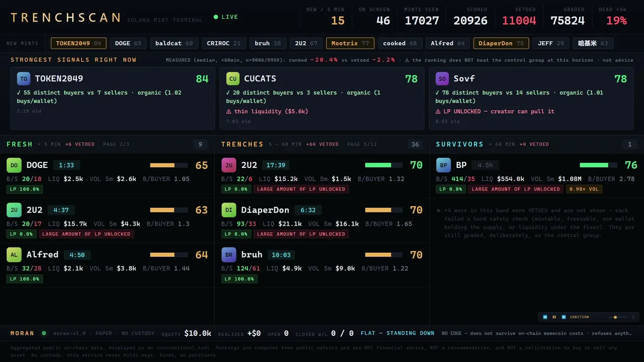Select the JEFF 29 mint chip
The image size is (644, 362).
click(551, 43)
